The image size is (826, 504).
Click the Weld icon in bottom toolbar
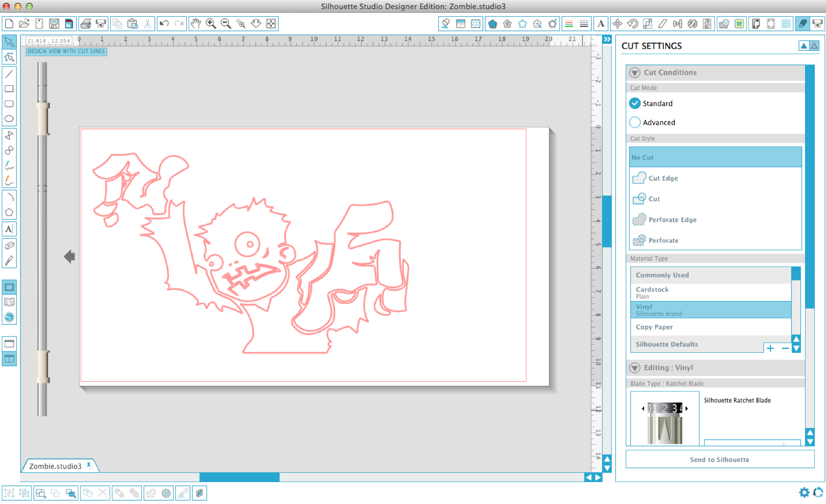(151, 493)
